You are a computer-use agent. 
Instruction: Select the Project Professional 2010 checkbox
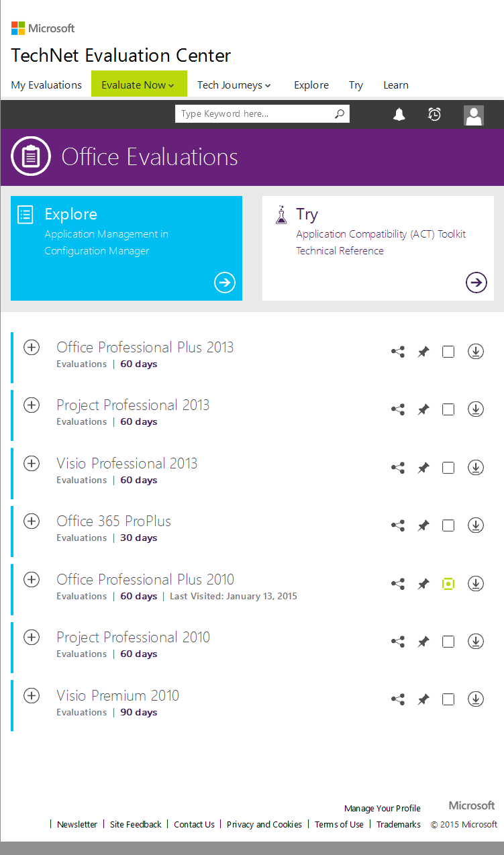coord(448,641)
